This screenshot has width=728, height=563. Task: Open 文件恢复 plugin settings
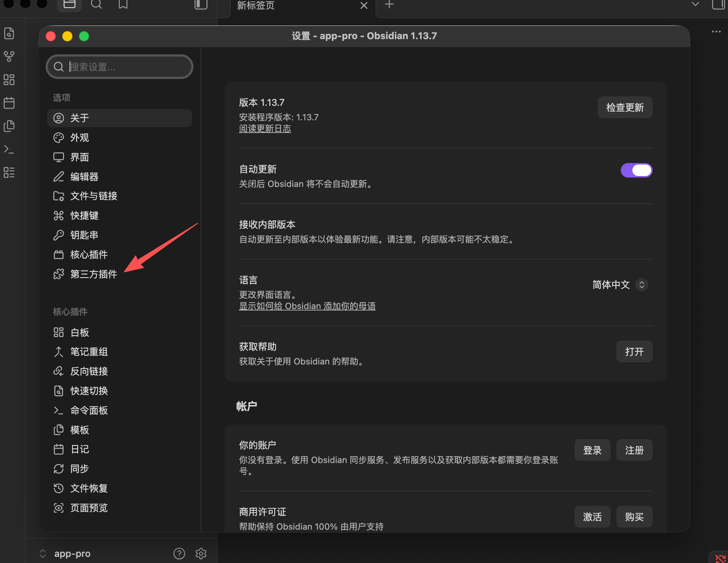120,488
